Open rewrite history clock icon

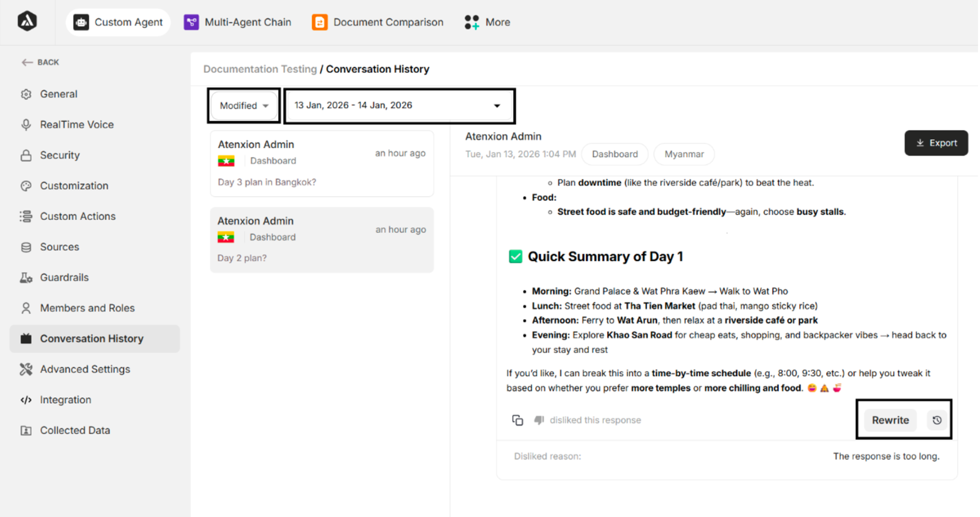(937, 420)
